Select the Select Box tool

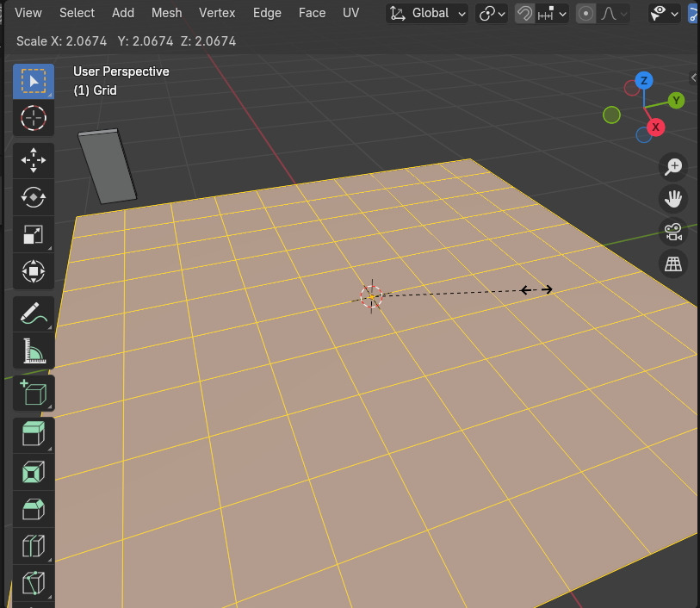point(34,81)
